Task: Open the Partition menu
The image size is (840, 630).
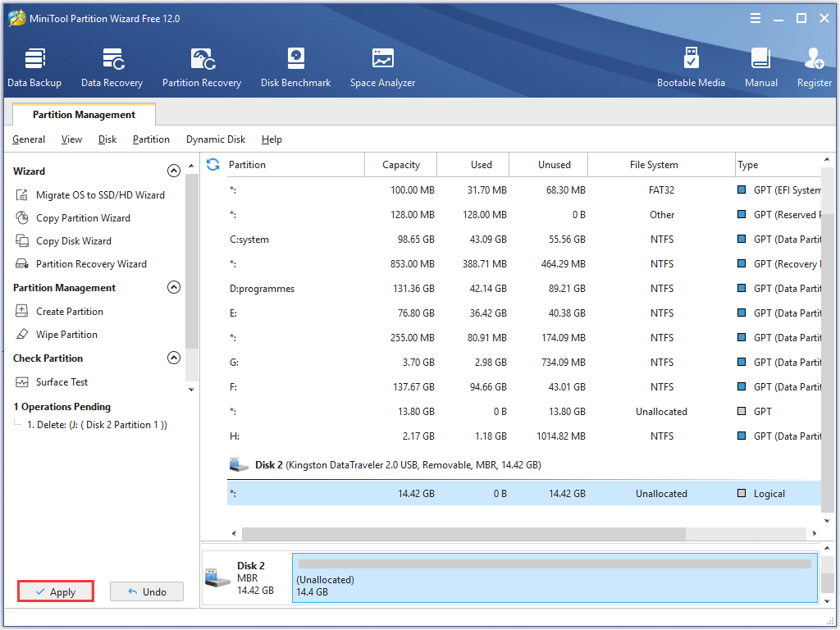Action: coord(151,139)
